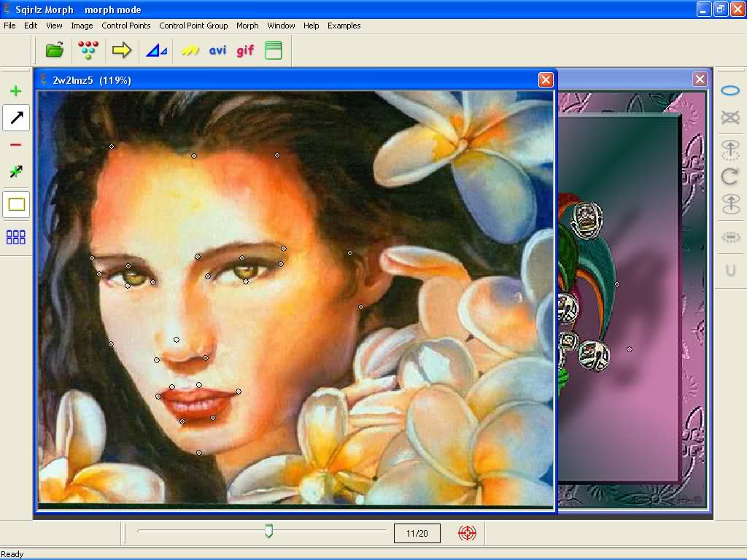Click the blue ellipse icon on right panel
The width and height of the screenshot is (747, 560).
pos(729,90)
